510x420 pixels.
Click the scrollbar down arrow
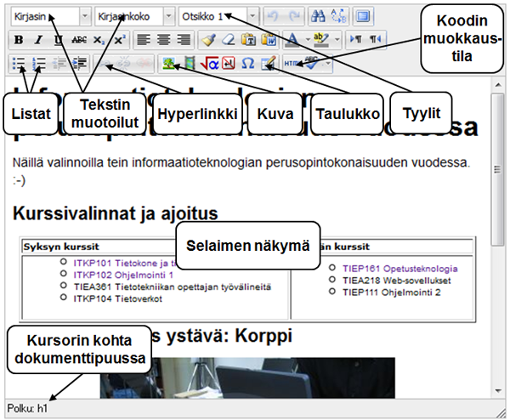click(498, 390)
